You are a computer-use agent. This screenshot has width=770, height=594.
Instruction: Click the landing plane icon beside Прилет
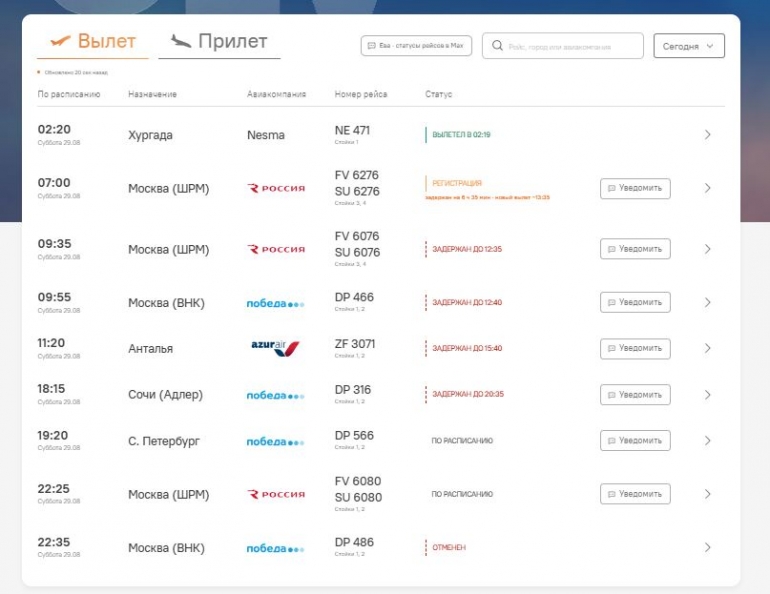click(x=181, y=41)
